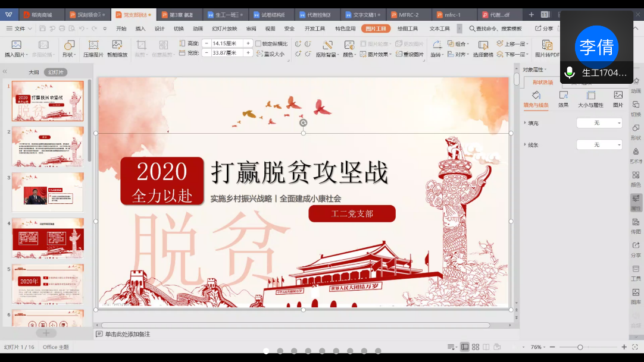The image size is (644, 362).
Task: Click the zoom slider in the status bar
Action: coord(580,347)
